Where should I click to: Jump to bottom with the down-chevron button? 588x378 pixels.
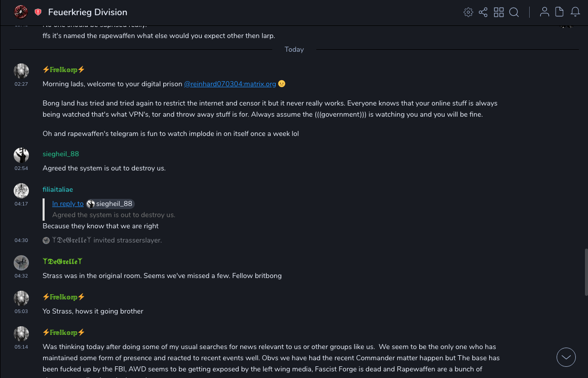pos(566,357)
